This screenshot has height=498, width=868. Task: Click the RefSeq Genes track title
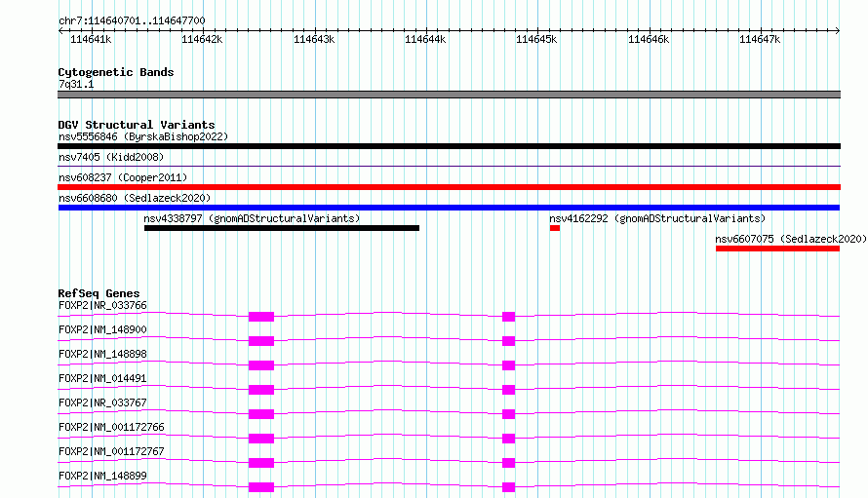pos(99,293)
